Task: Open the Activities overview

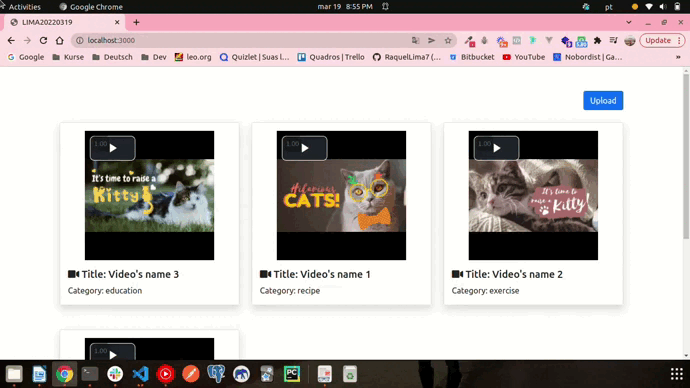Action: point(24,7)
